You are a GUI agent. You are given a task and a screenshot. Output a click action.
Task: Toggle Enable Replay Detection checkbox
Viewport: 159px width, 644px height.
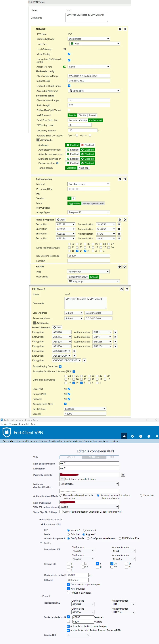click(x=60, y=366)
